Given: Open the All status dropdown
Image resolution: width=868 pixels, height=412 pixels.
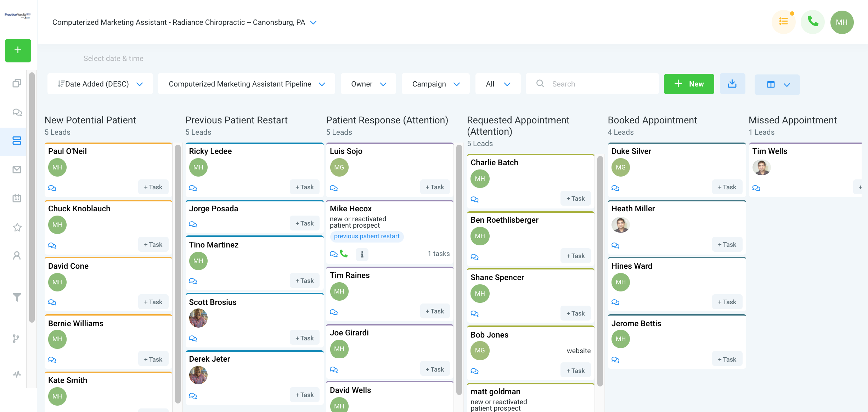Looking at the screenshot, I should (498, 84).
